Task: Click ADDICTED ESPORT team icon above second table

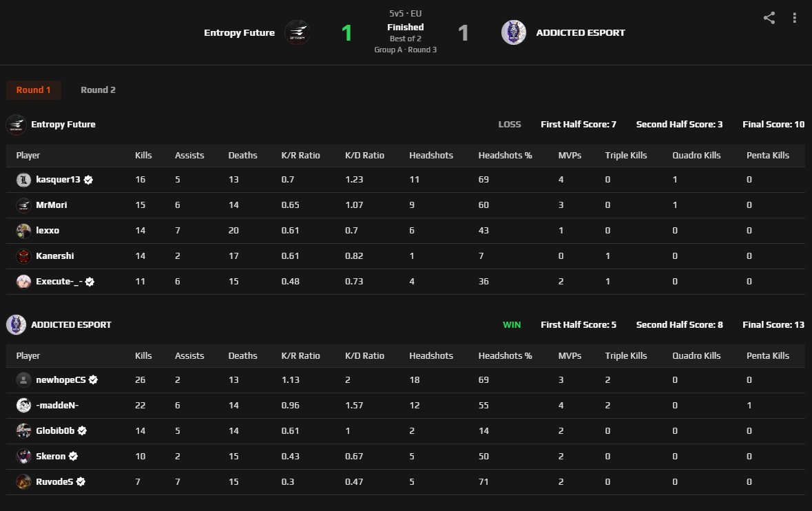Action: pos(16,324)
